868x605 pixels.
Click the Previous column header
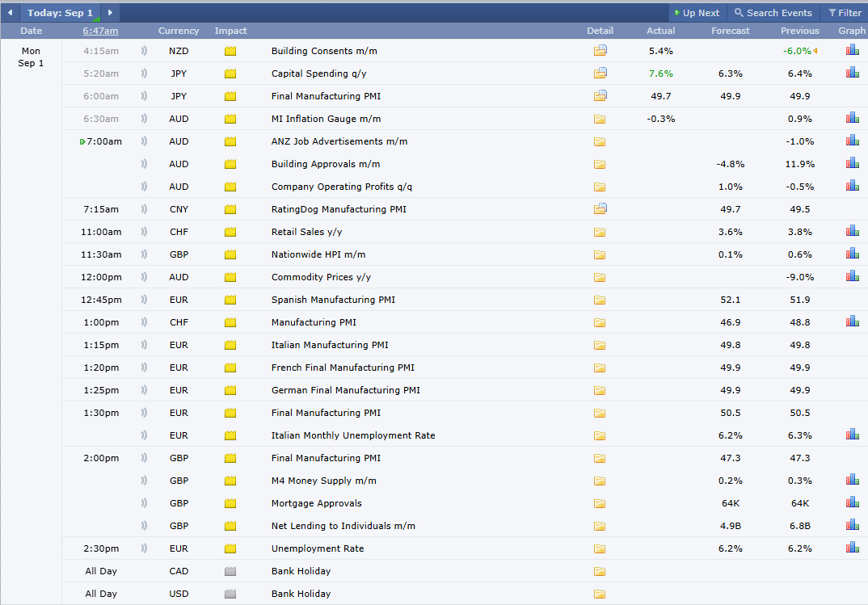pyautogui.click(x=800, y=31)
